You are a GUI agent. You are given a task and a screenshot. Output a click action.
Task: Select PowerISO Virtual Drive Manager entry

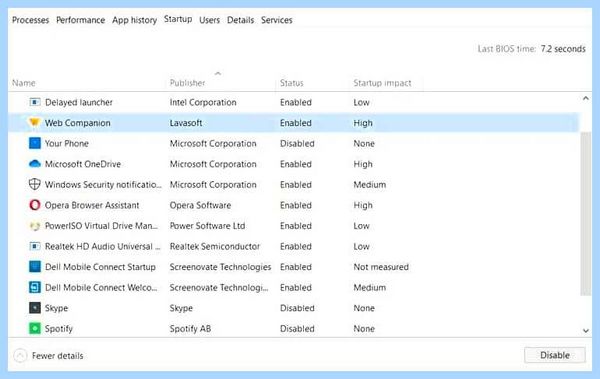(101, 226)
